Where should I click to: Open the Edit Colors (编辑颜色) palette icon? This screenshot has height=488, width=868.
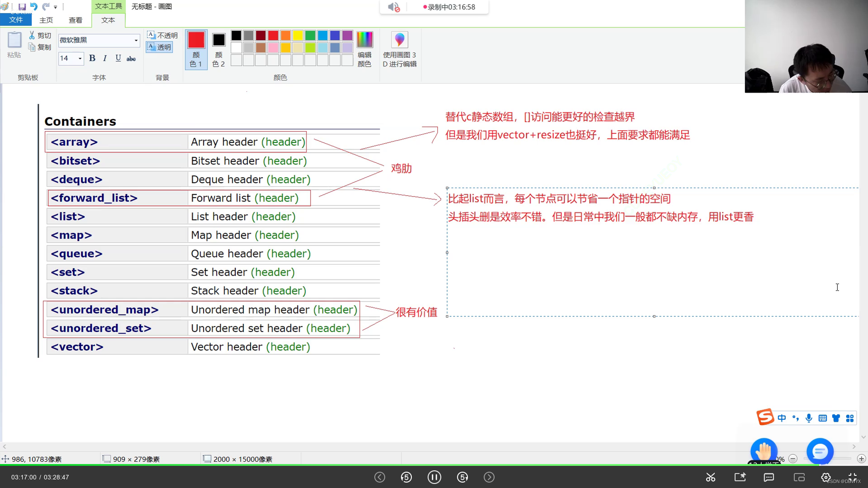coord(364,39)
